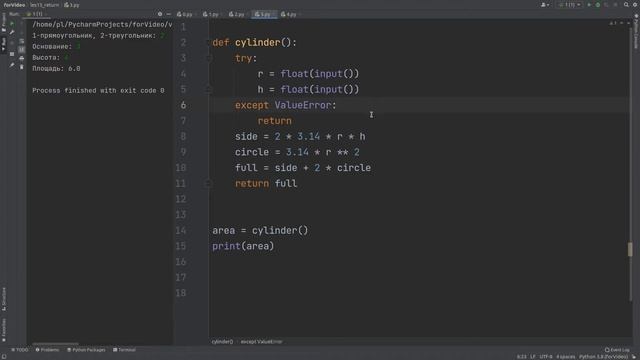The image size is (640, 360).
Task: Open the Problems tool window
Action: 47,350
